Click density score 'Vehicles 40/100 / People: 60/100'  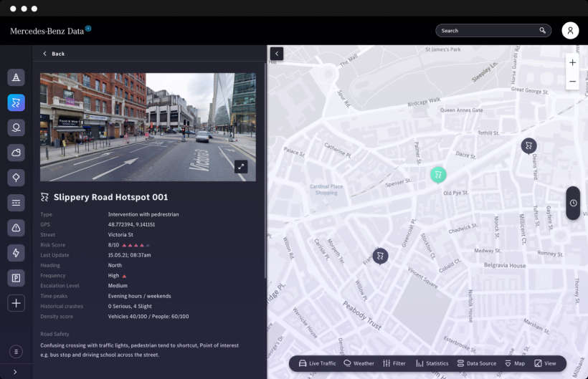[148, 317]
